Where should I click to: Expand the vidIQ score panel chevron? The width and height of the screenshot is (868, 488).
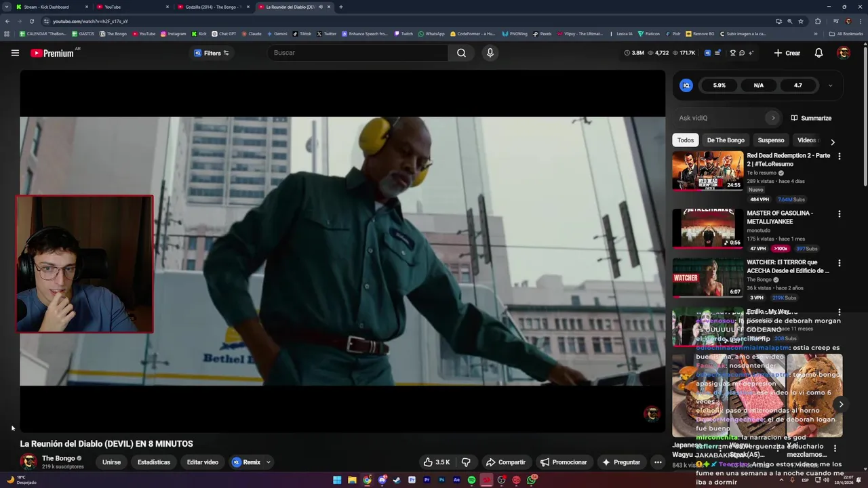tap(830, 85)
